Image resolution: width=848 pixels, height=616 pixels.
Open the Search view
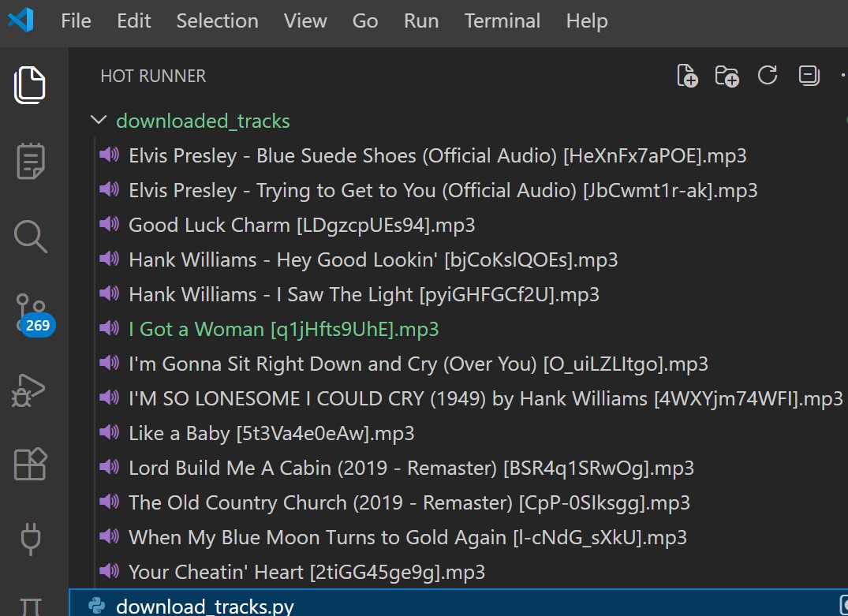pyautogui.click(x=30, y=237)
